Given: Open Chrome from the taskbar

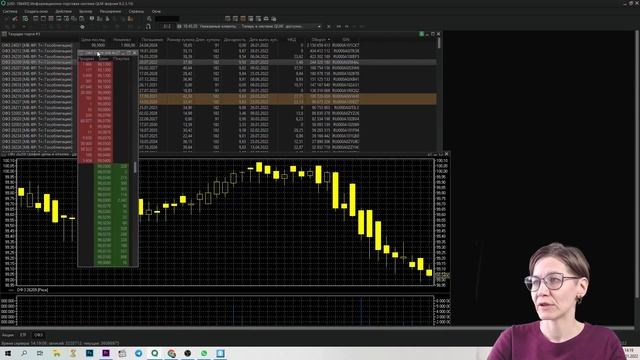Looking at the screenshot, I should 171,353.
